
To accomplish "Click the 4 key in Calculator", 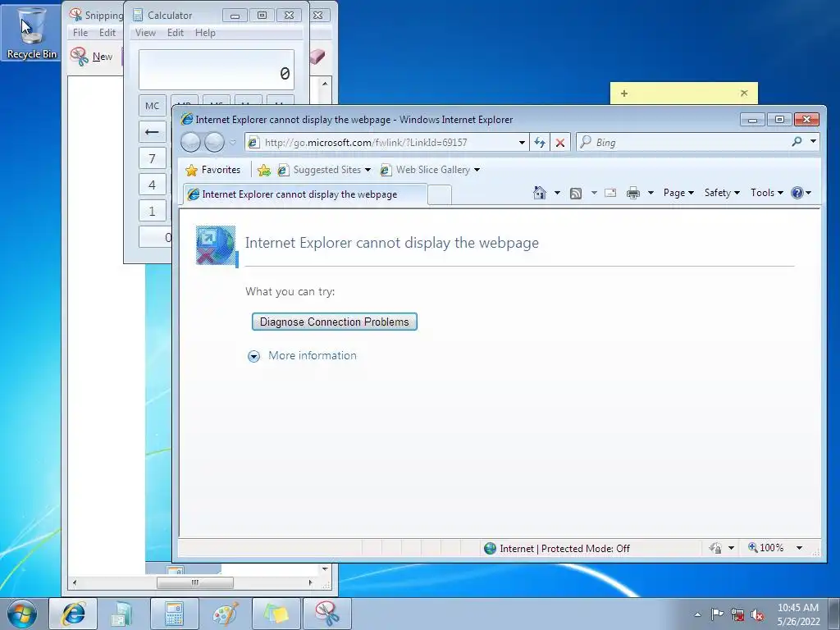I will click(152, 185).
